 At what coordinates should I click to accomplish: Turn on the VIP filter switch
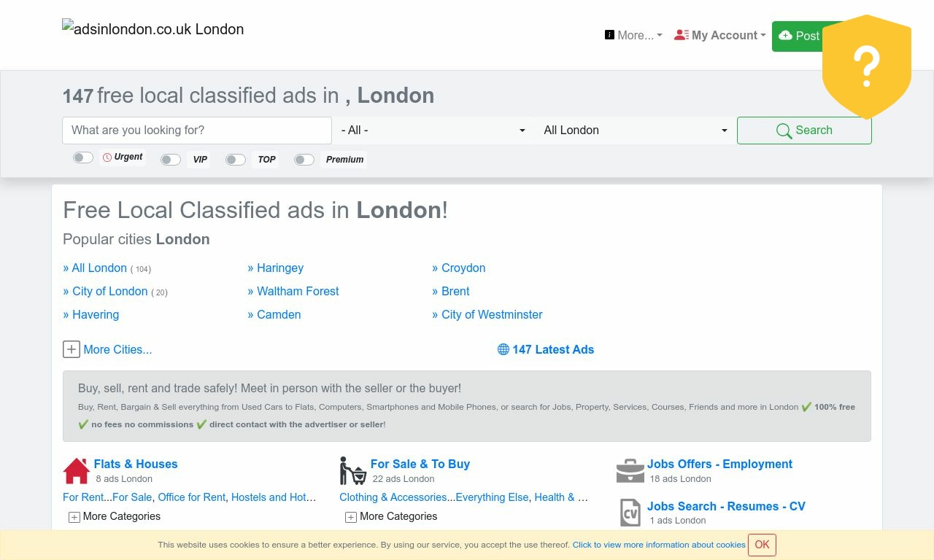(x=171, y=160)
